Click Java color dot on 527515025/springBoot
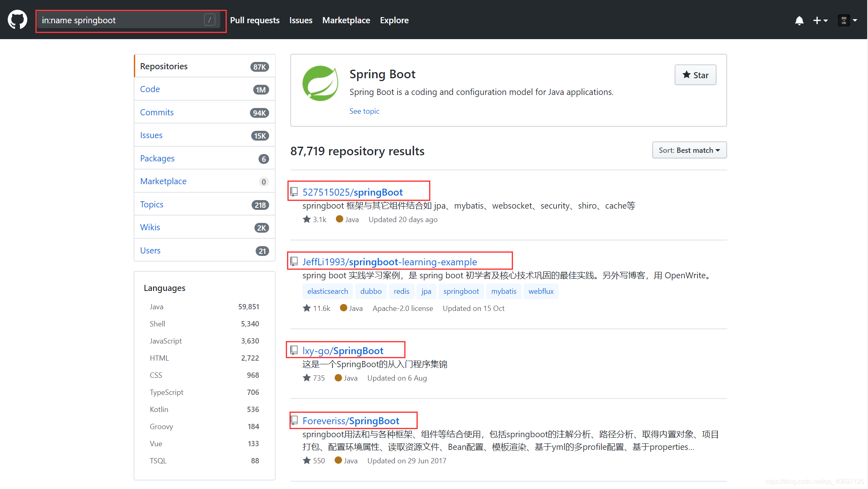The width and height of the screenshot is (868, 489). [339, 219]
